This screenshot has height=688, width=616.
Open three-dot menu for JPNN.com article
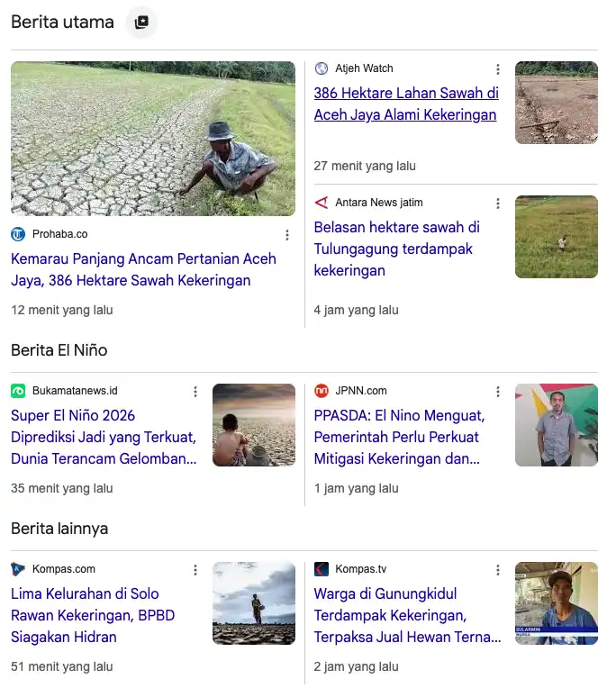click(x=497, y=392)
